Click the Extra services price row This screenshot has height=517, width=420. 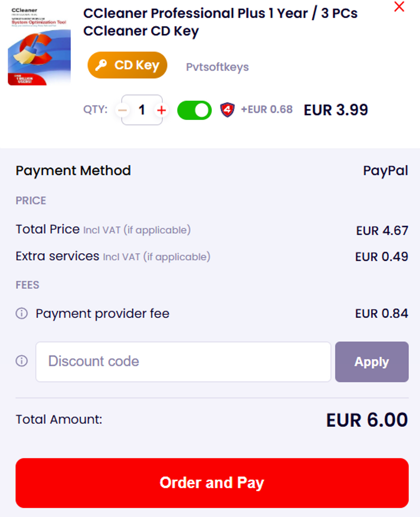pyautogui.click(x=212, y=256)
